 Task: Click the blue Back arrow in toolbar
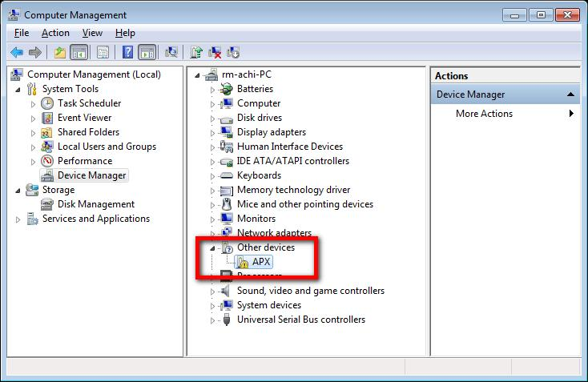coord(17,52)
